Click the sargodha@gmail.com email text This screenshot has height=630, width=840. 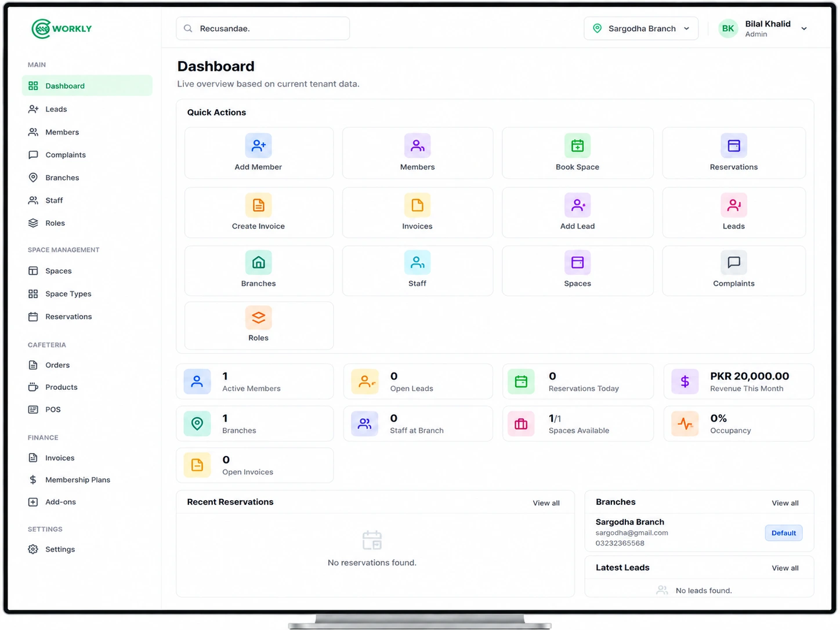pyautogui.click(x=632, y=533)
